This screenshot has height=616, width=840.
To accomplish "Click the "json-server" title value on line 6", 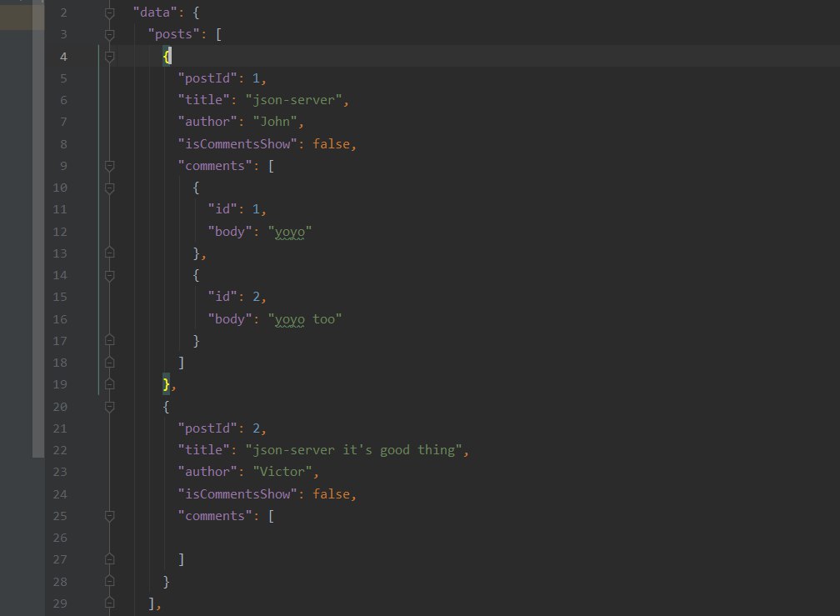I will pyautogui.click(x=293, y=100).
